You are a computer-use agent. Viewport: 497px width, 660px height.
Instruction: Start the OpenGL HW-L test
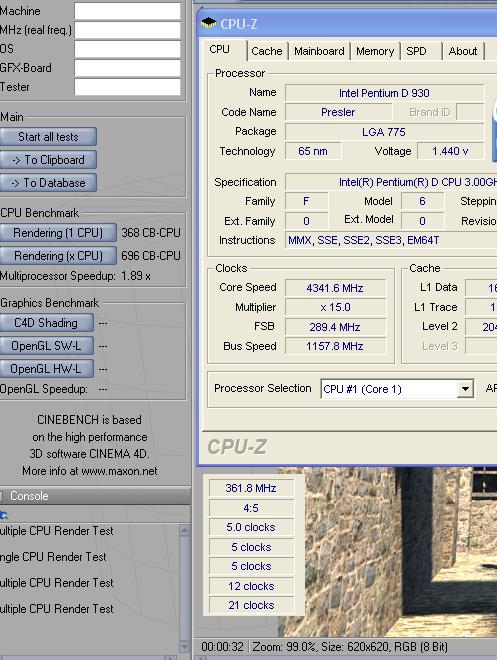tap(46, 369)
